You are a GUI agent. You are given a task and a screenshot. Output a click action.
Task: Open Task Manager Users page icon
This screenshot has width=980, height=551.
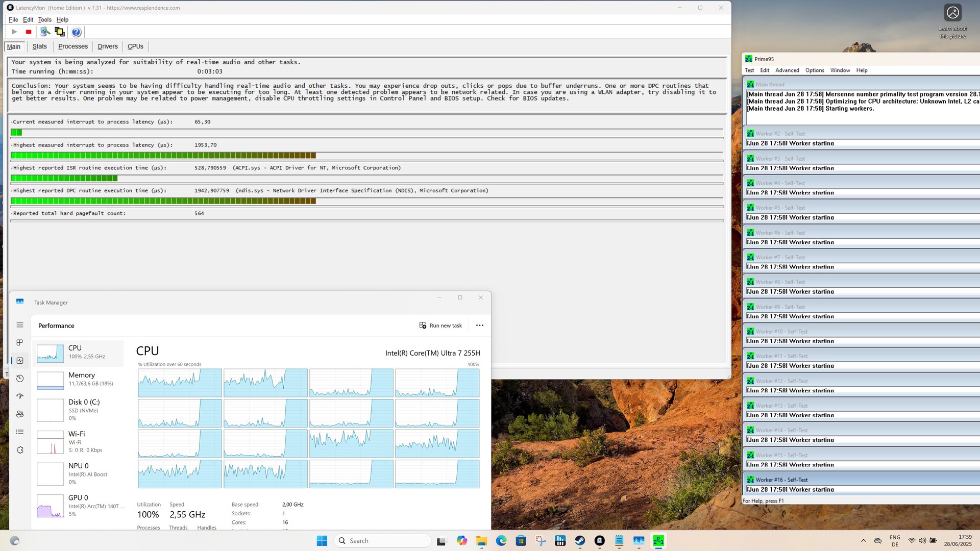[x=20, y=414]
